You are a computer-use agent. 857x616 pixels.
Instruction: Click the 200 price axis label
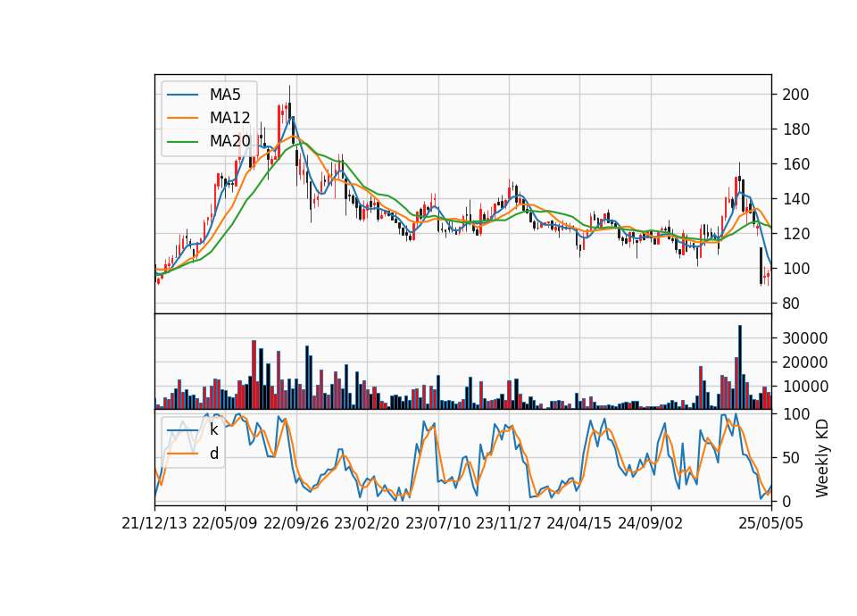tap(795, 95)
